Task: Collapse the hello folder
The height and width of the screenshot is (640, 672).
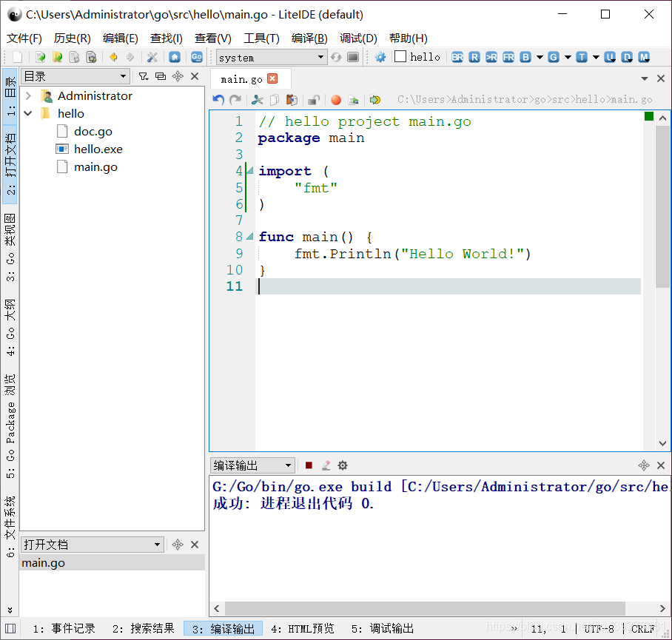Action: tap(28, 113)
